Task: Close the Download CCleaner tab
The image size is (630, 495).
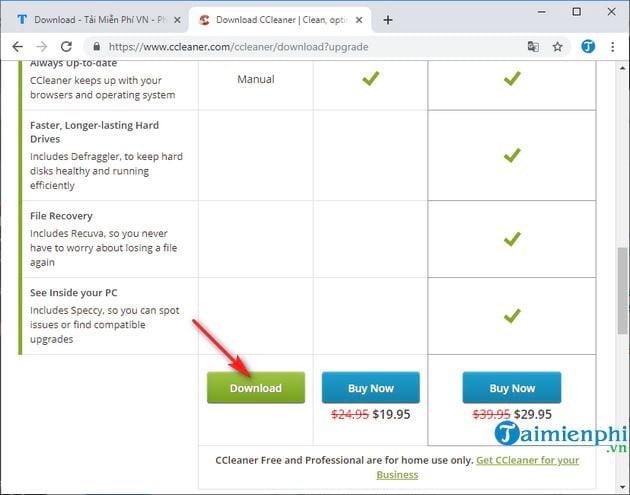Action: 359,20
